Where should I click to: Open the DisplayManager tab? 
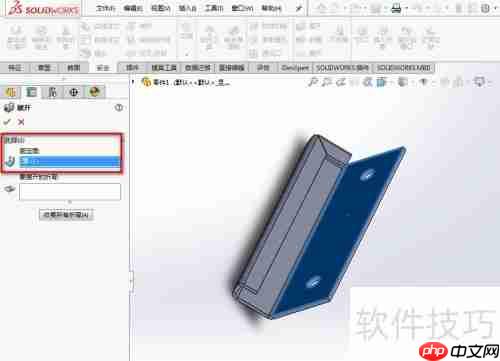pos(95,92)
